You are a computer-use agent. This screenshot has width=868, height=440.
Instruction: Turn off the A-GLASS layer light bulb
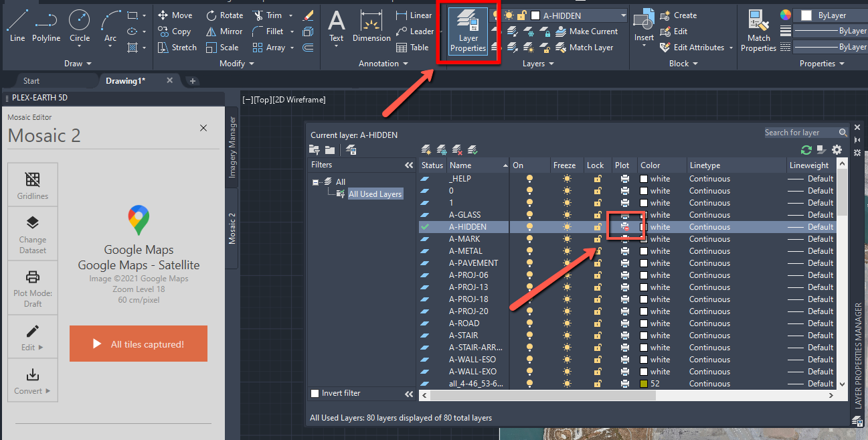tap(530, 215)
